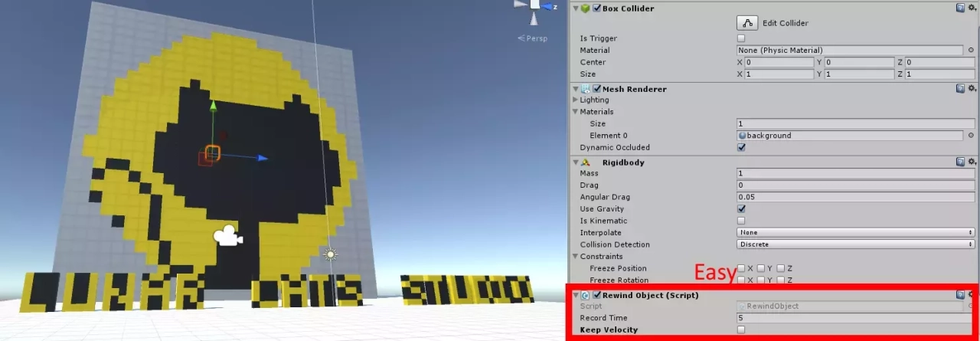The image size is (980, 341).
Task: Click the Box Collider component title
Action: coord(628,8)
